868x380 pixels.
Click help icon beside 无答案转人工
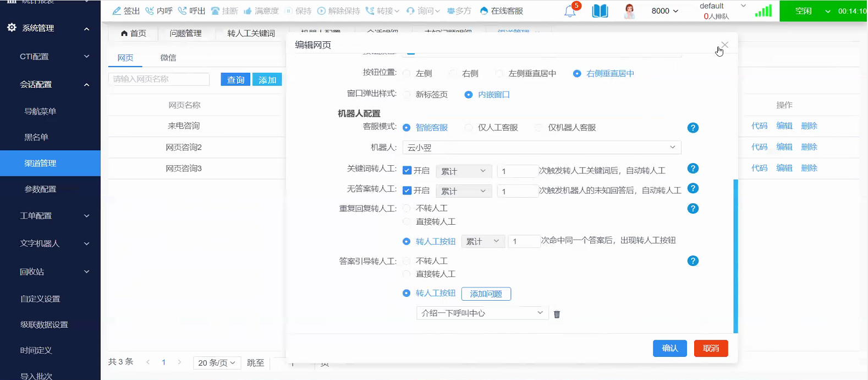(693, 188)
